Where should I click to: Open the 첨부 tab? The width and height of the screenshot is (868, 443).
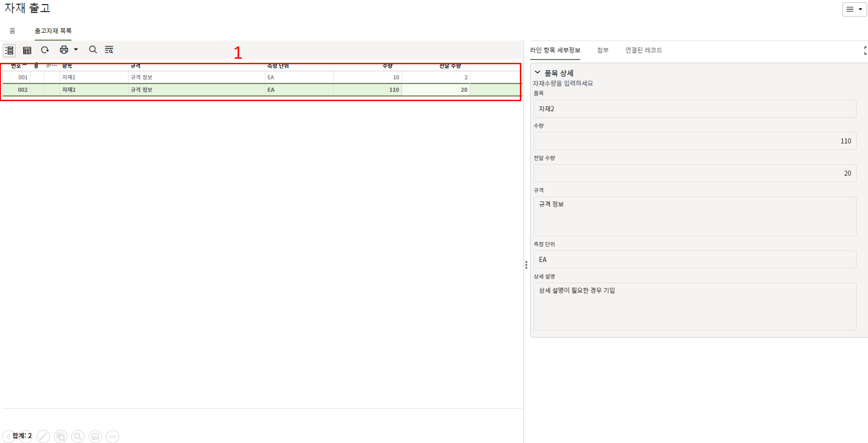point(602,50)
